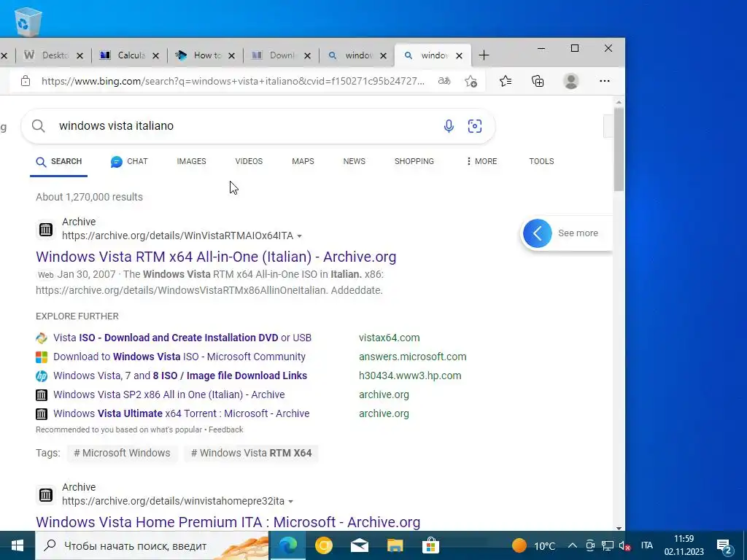Viewport: 747px width, 560px height.
Task: Click the Feedback link under recommendations
Action: [x=226, y=429]
